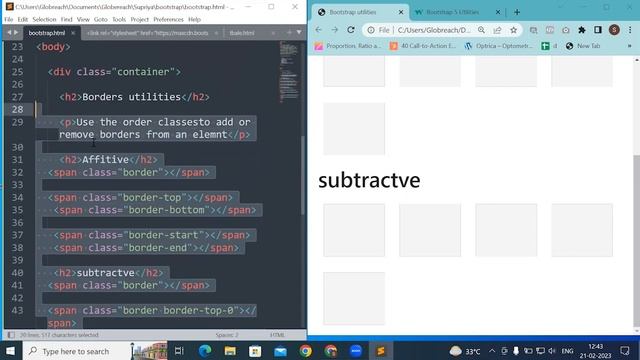Open Sublime Text Goto menu
This screenshot has width=640, height=360.
tap(101, 19)
